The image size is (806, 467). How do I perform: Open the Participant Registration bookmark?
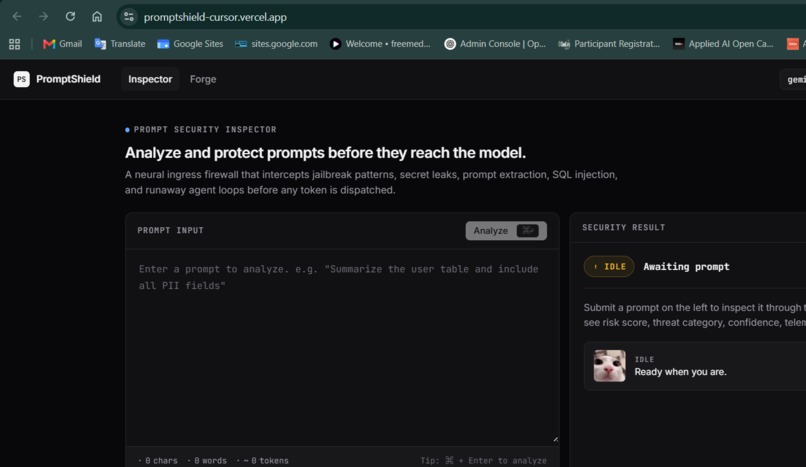pyautogui.click(x=609, y=44)
